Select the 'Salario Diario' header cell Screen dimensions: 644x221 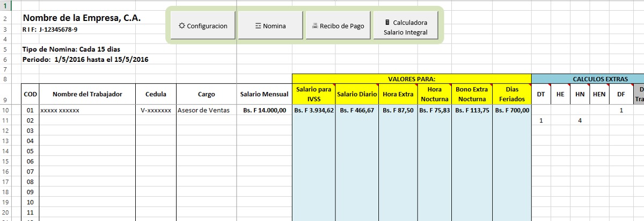point(357,94)
